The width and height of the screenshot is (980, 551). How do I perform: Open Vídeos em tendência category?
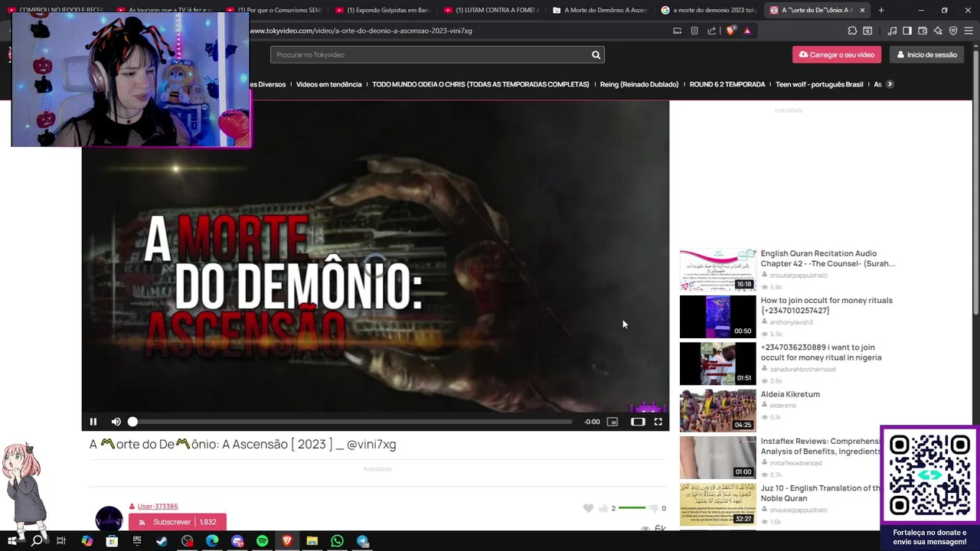pyautogui.click(x=328, y=84)
